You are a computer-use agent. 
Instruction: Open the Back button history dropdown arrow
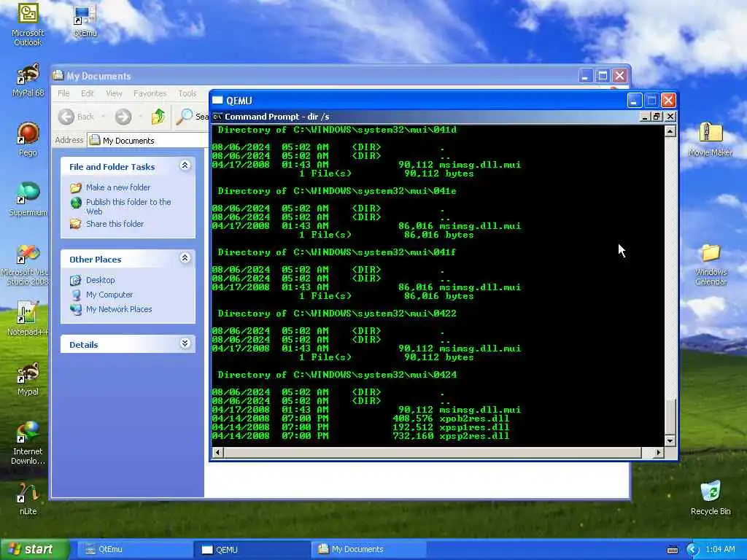coord(103,117)
